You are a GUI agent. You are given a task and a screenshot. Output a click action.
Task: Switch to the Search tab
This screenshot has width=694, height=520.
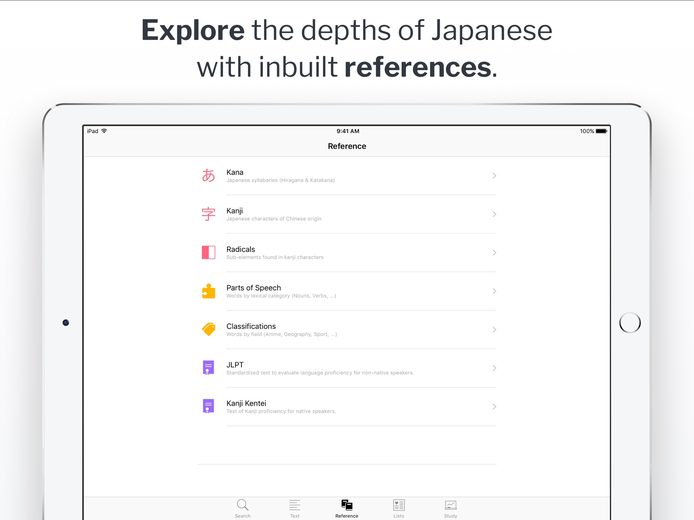tap(243, 508)
